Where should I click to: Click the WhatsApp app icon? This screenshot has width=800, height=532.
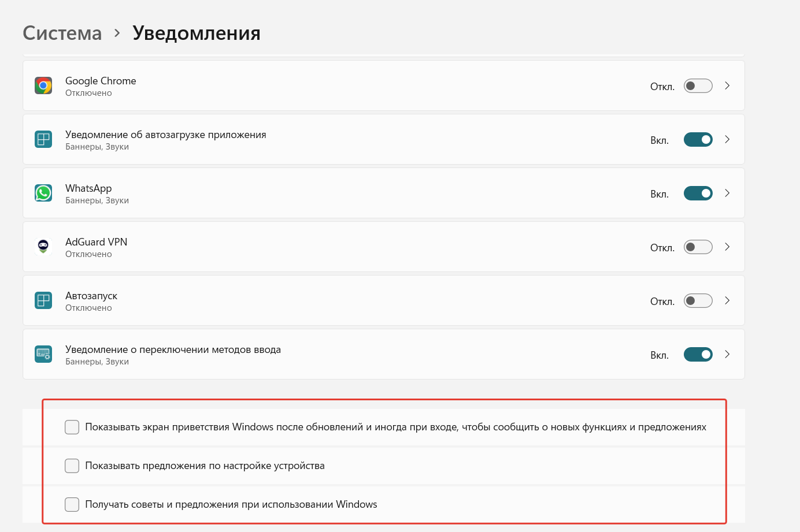coord(43,193)
